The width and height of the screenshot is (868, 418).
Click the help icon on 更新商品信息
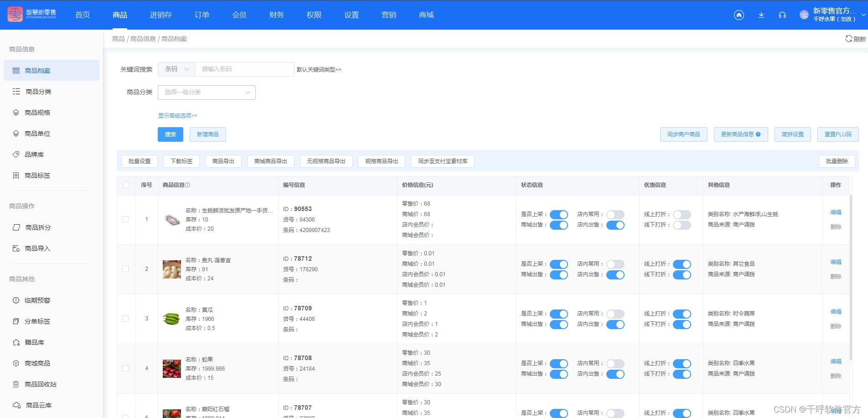pos(758,134)
